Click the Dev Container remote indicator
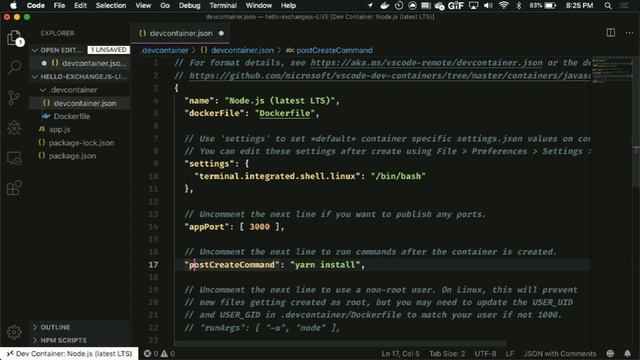The width and height of the screenshot is (640, 360). (x=69, y=353)
